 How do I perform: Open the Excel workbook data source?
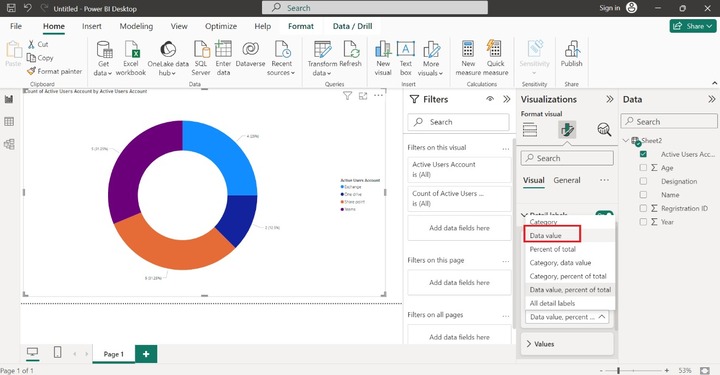click(x=131, y=58)
